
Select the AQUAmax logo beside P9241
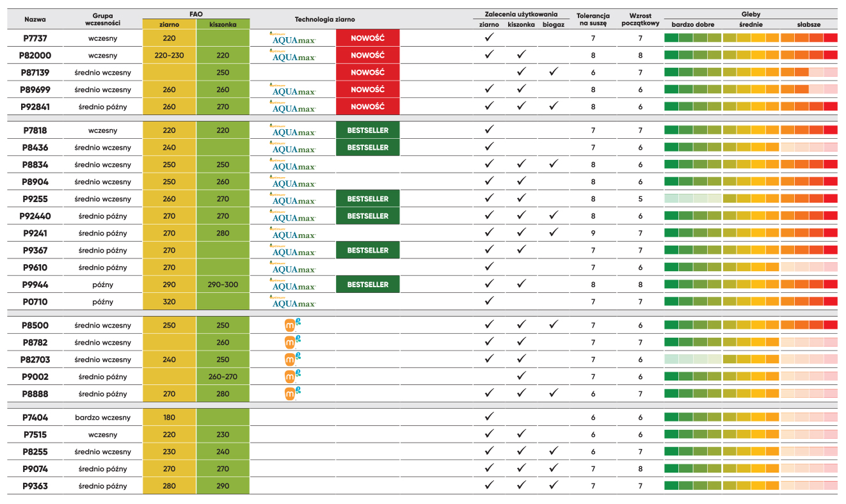pyautogui.click(x=293, y=233)
